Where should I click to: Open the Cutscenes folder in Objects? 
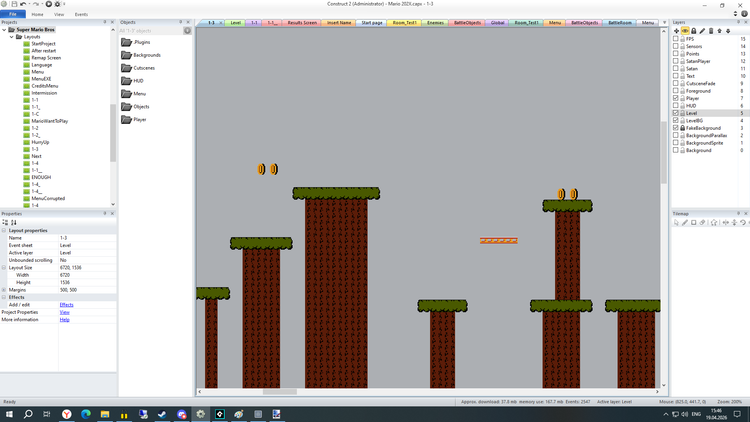(138, 68)
